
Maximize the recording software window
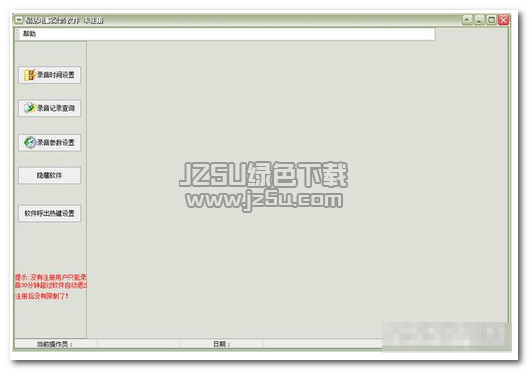492,20
